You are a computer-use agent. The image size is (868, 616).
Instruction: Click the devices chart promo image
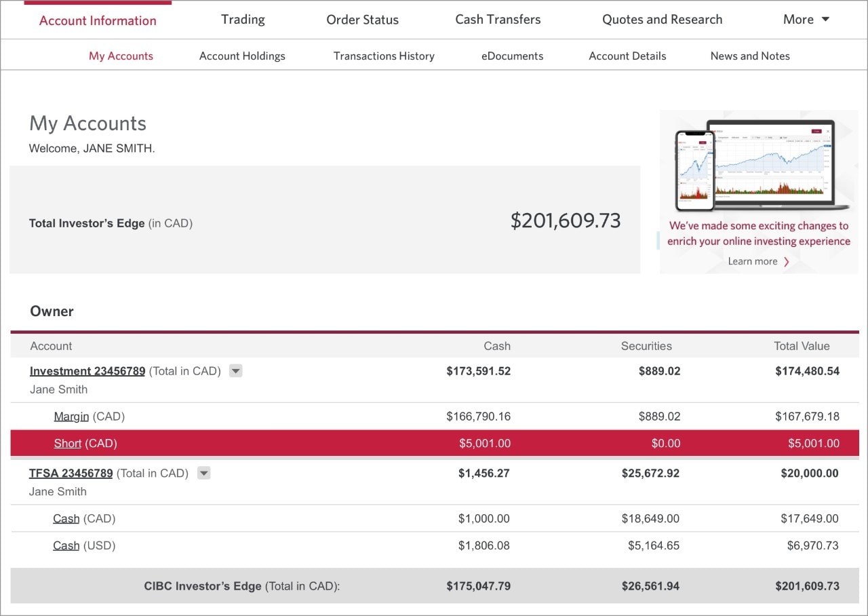pyautogui.click(x=762, y=165)
